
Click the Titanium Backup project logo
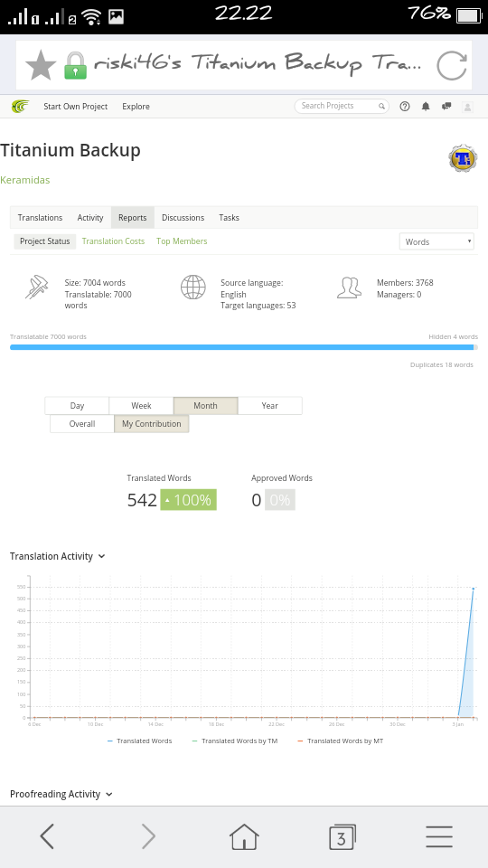click(463, 158)
